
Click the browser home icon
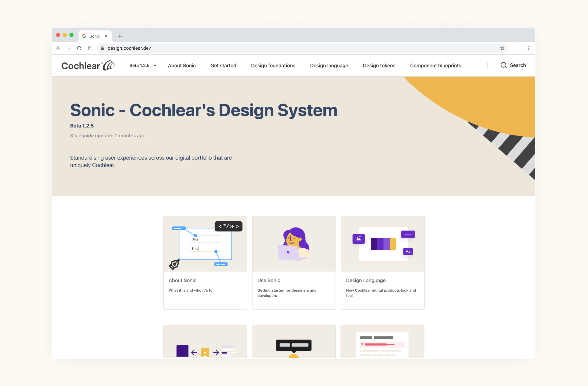[x=90, y=48]
